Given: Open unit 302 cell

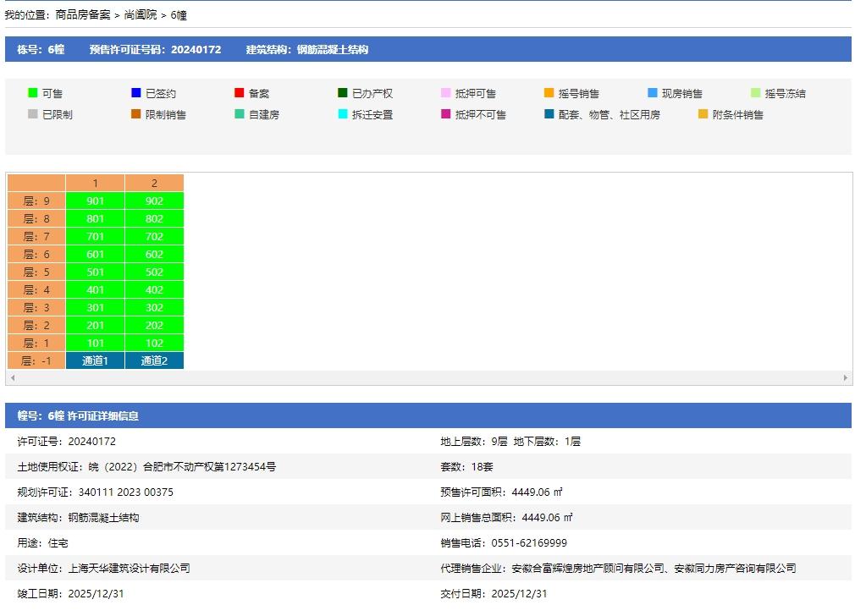Looking at the screenshot, I should (154, 307).
